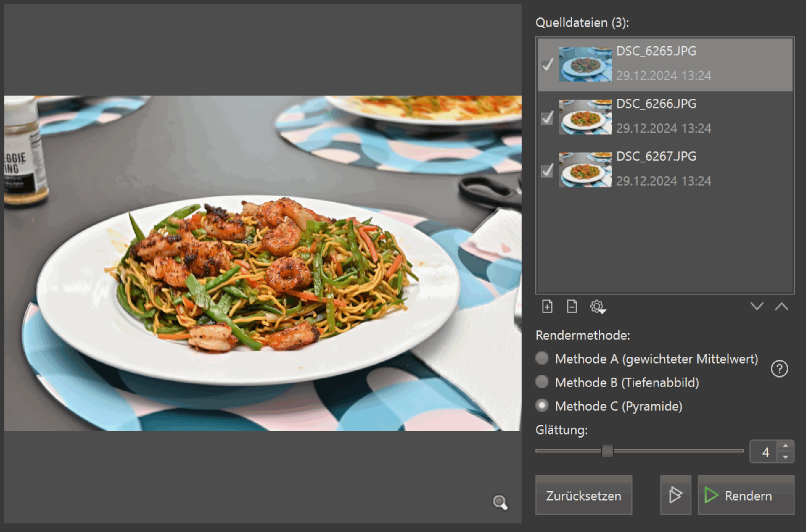The image size is (806, 532).
Task: Click the outlined play preview button
Action: [x=675, y=495]
